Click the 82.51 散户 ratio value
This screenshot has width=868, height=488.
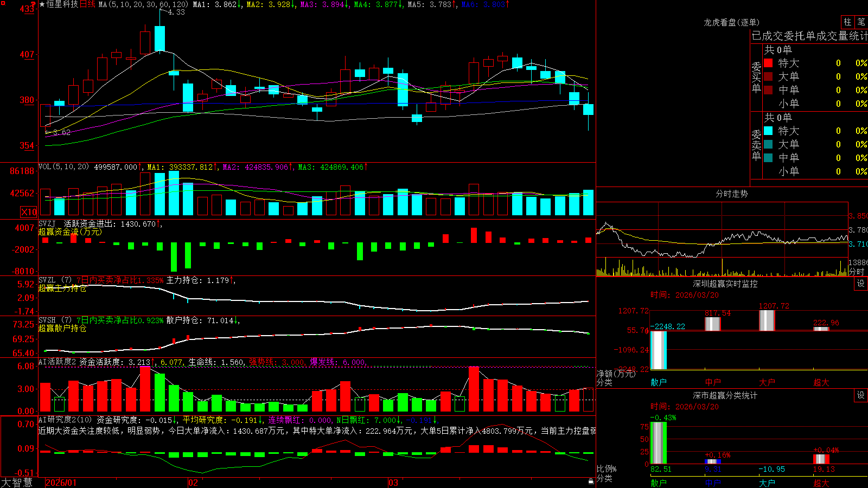pos(661,469)
